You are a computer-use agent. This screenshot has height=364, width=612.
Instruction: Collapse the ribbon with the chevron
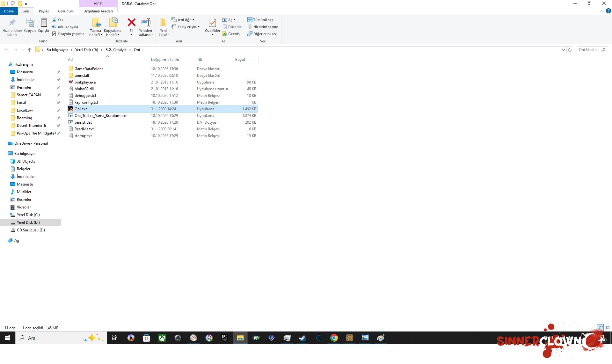601,11
